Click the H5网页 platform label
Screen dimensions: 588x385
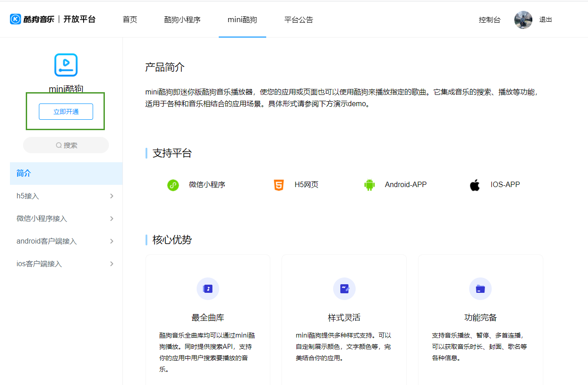coord(306,185)
